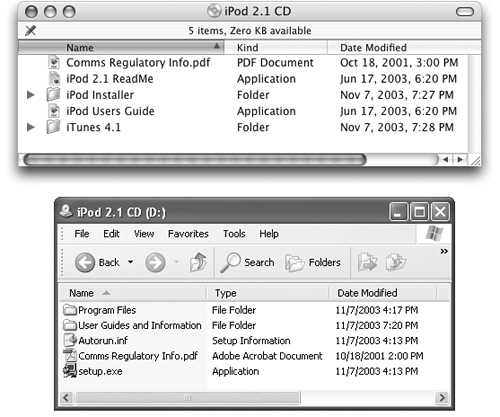The width and height of the screenshot is (500, 417).
Task: Open the Back button history dropdown arrow
Action: [131, 262]
